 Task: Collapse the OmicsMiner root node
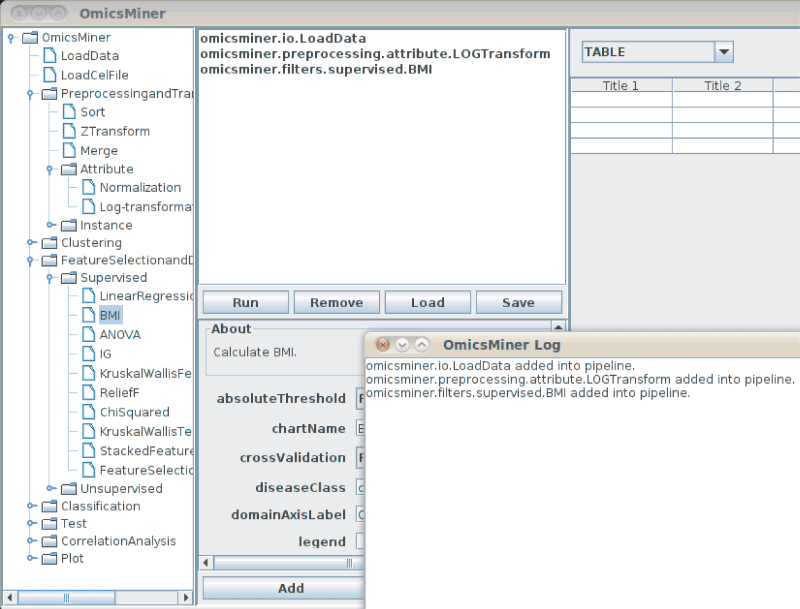[11, 38]
